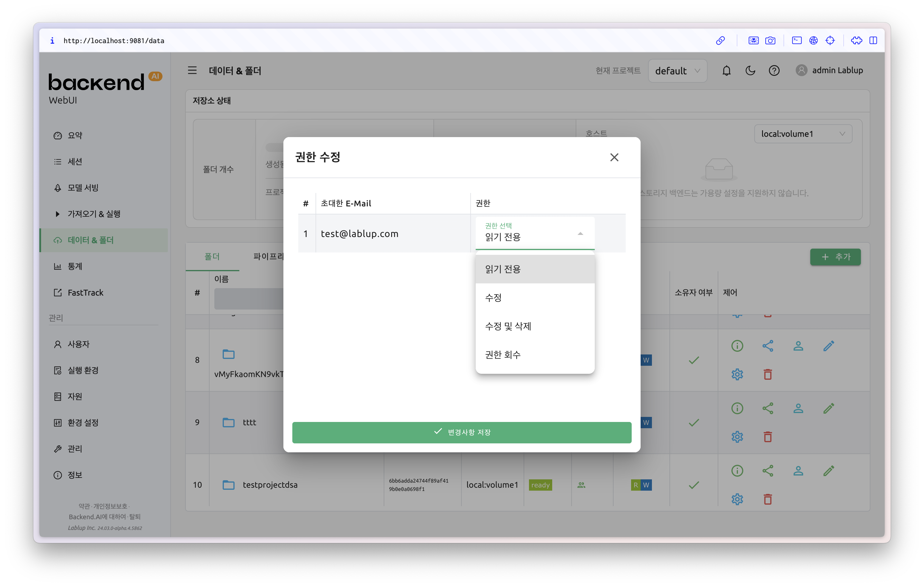Viewport: 924px width, 587px height.
Task: Toggle sidebar with hamburger menu icon
Action: 192,70
